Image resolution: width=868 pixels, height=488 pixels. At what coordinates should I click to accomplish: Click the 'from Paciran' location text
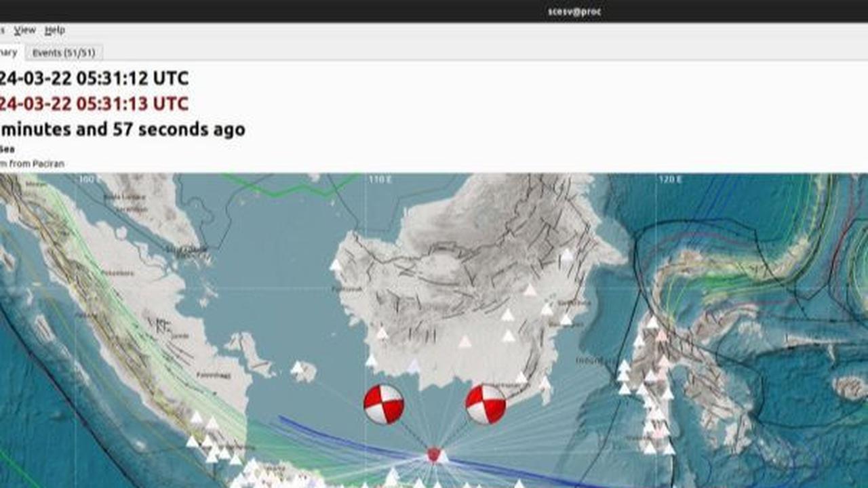coord(38,163)
